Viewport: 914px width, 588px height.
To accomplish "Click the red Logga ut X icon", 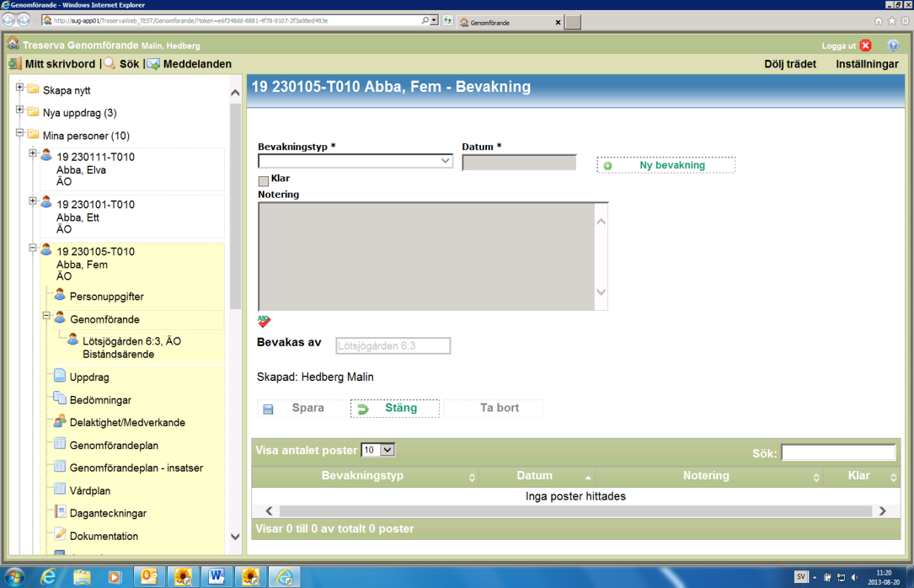I will point(866,45).
